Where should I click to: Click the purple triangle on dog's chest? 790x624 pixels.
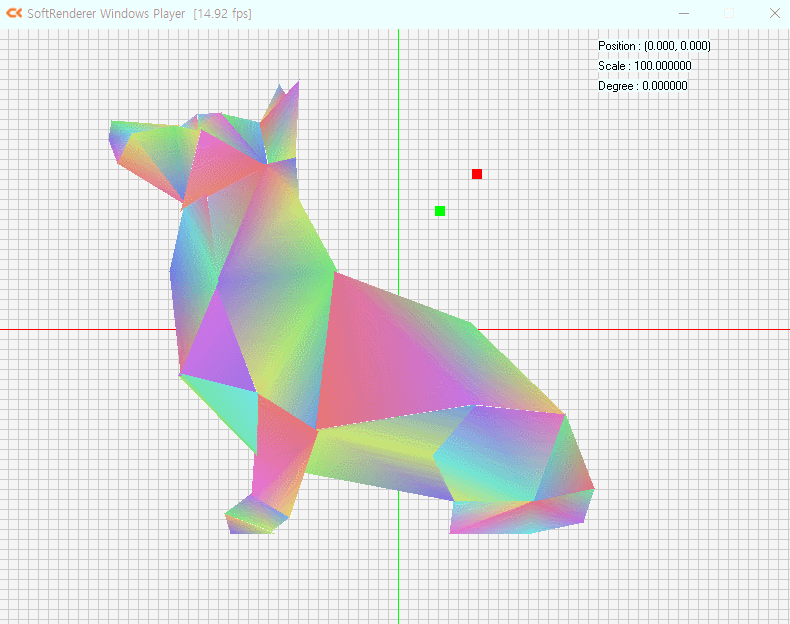tap(213, 352)
